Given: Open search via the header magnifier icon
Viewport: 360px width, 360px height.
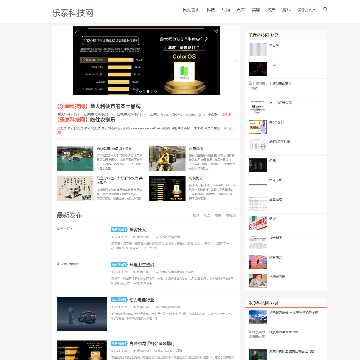Looking at the screenshot, I should tap(325, 9).
